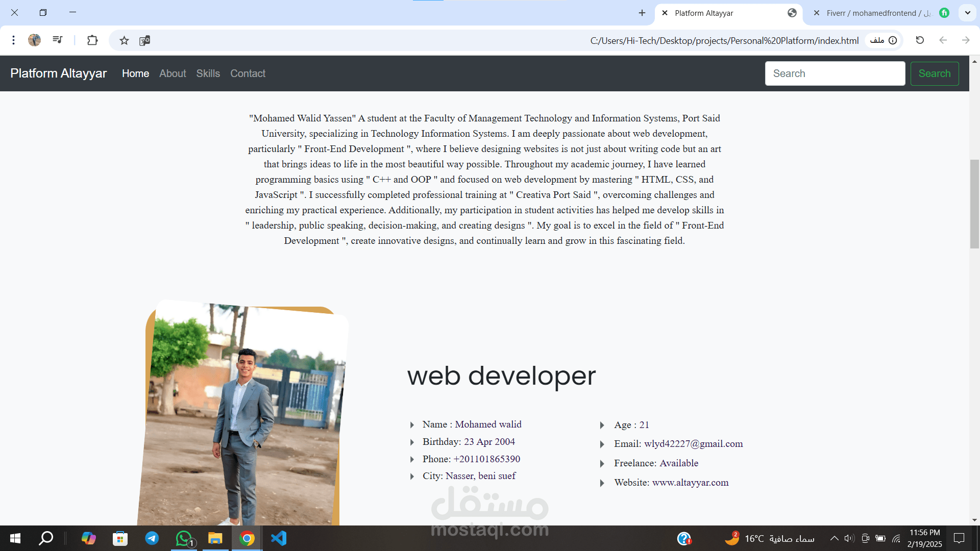Image resolution: width=980 pixels, height=551 pixels.
Task: Click the Platform Altayyar brand logo
Action: click(x=59, y=73)
